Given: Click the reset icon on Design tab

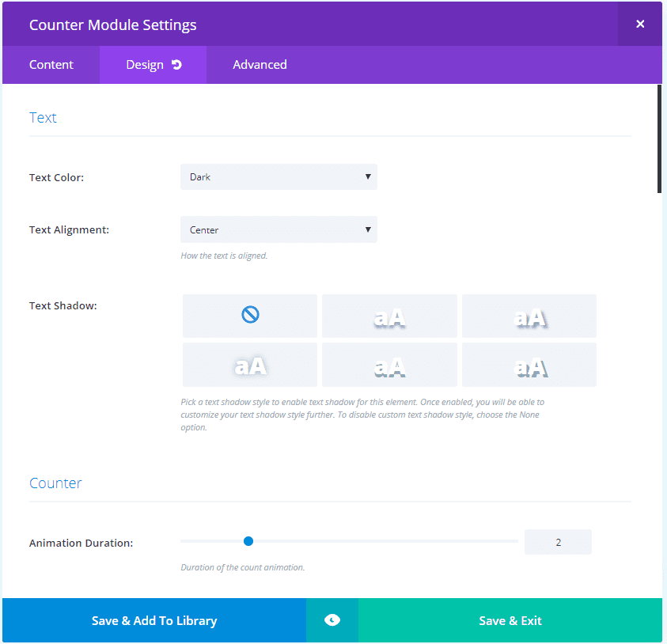Looking at the screenshot, I should coord(176,65).
